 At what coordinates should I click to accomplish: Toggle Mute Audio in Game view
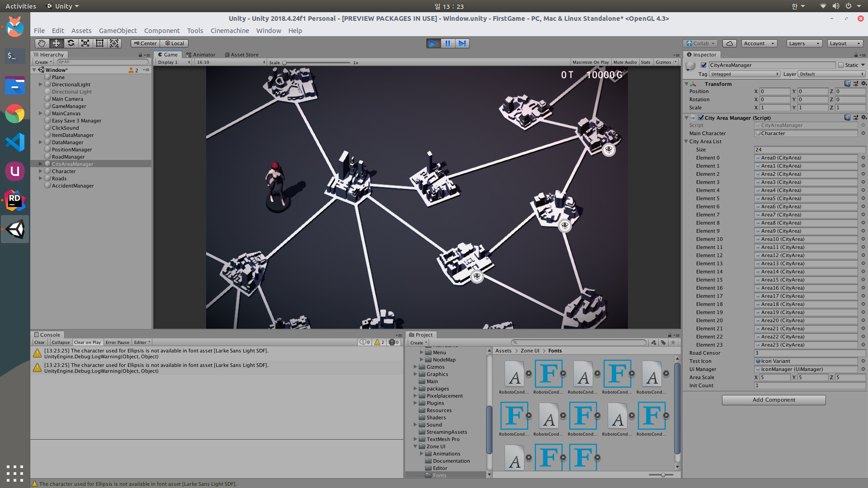pyautogui.click(x=625, y=62)
